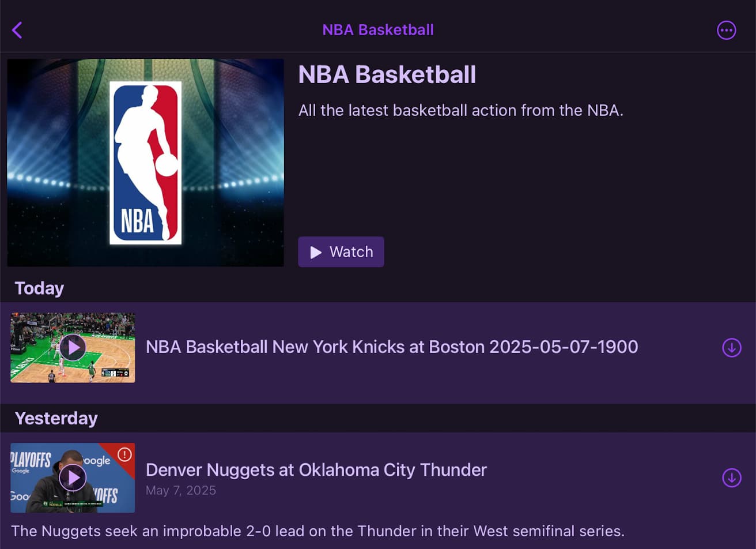Viewport: 756px width, 549px height.
Task: Click the May 7, 2025 date label
Action: tap(181, 491)
